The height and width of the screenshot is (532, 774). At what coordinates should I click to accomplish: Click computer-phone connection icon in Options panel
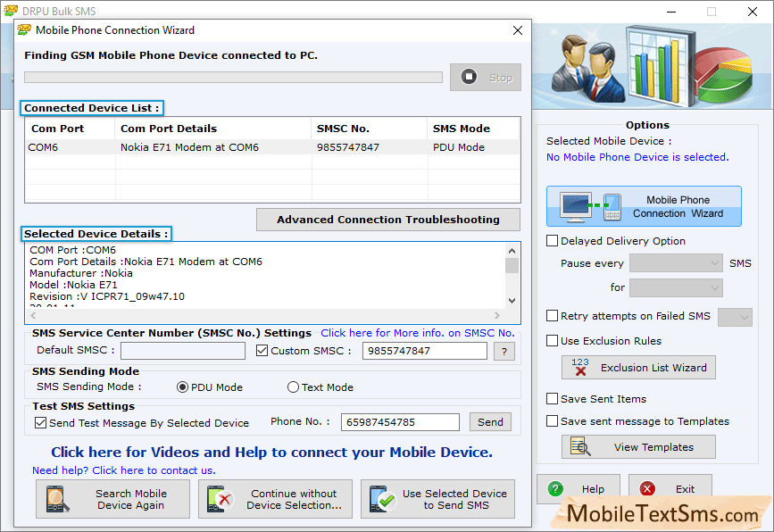[x=590, y=206]
